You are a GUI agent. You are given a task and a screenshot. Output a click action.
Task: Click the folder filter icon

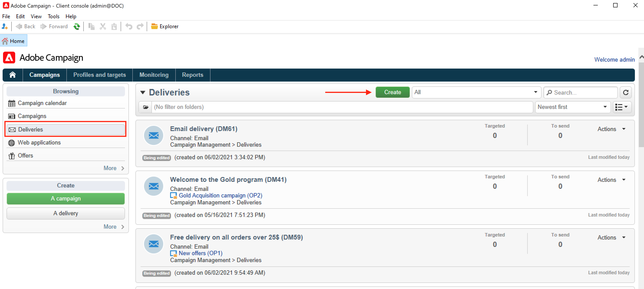pyautogui.click(x=146, y=107)
